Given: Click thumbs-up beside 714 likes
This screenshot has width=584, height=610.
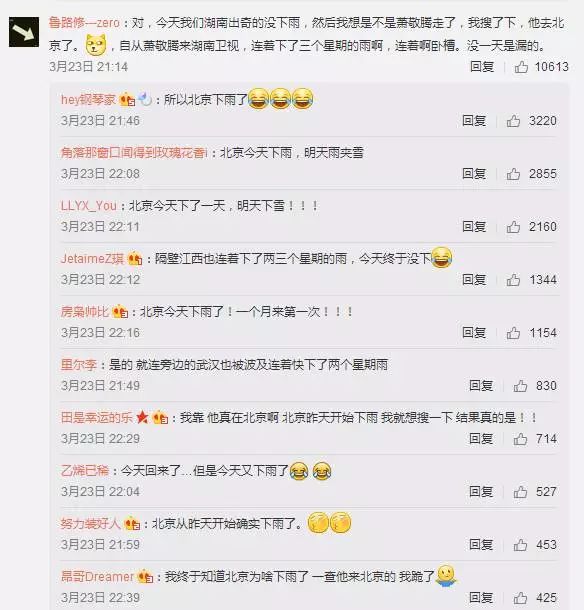Looking at the screenshot, I should (x=520, y=439).
